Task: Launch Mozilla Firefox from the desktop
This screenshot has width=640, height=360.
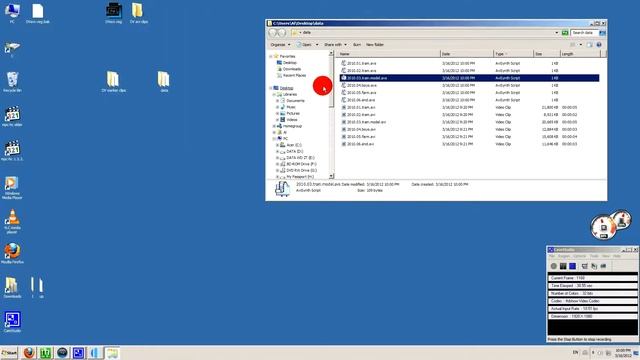Action: 12,253
